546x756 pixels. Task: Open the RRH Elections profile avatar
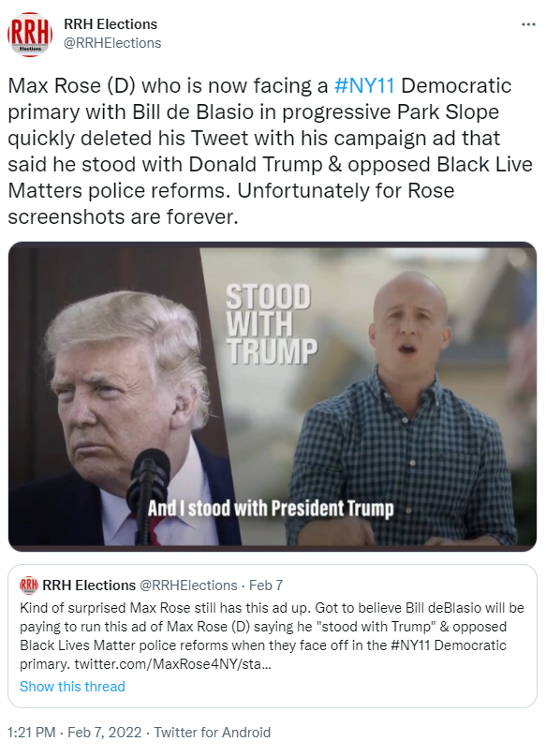pos(30,35)
